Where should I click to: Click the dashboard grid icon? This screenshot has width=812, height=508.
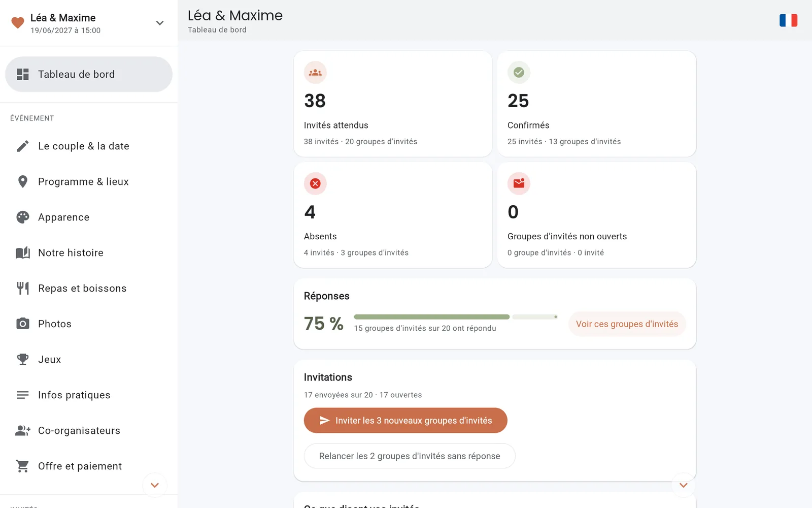[x=23, y=74]
